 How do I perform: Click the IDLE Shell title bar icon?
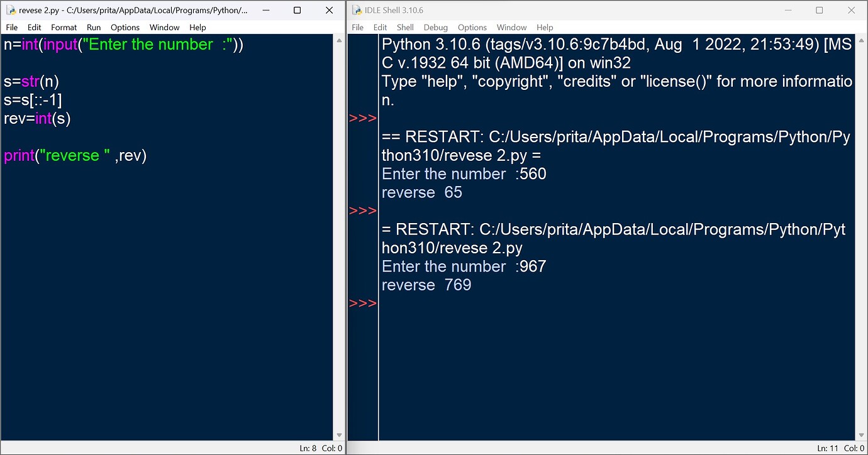(x=357, y=11)
